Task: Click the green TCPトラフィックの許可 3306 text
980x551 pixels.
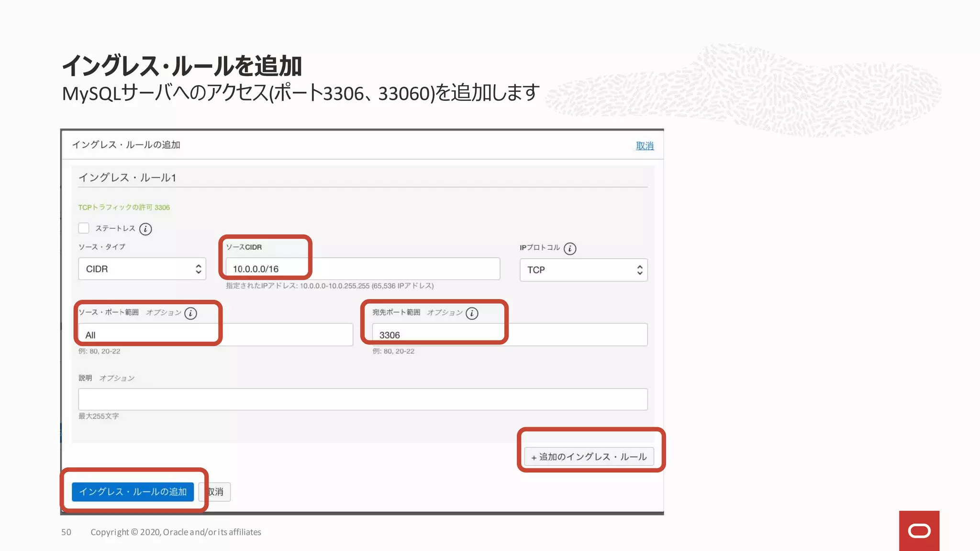Action: pyautogui.click(x=124, y=208)
